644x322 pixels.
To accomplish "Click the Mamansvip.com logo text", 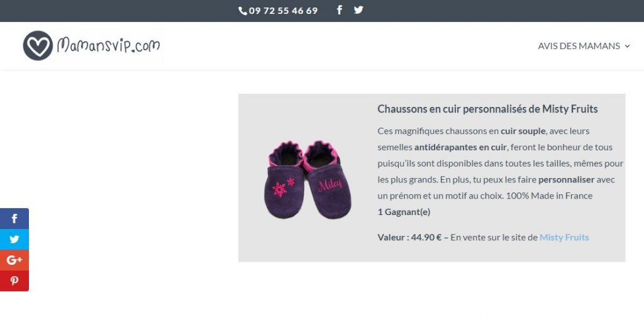I will [x=108, y=45].
